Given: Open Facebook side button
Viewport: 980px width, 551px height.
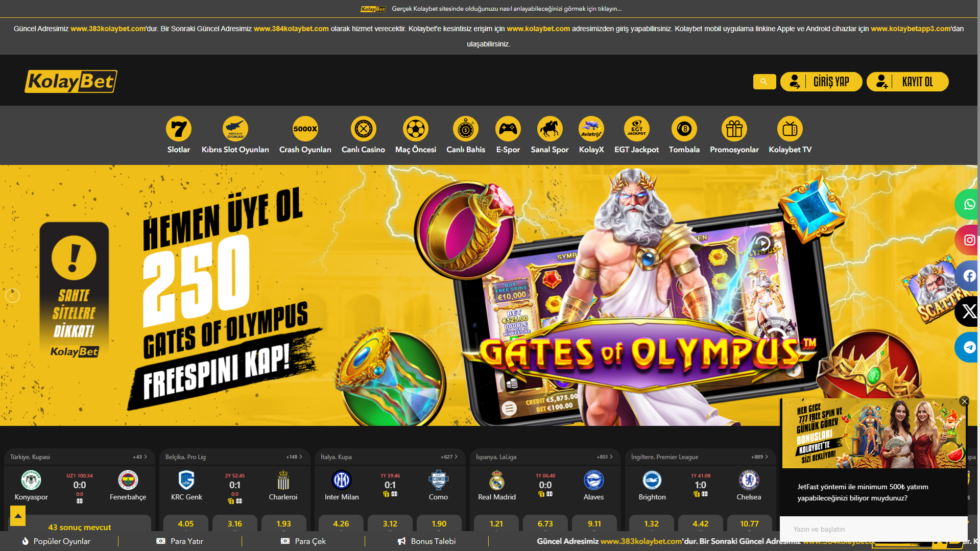Looking at the screenshot, I should pos(968,276).
